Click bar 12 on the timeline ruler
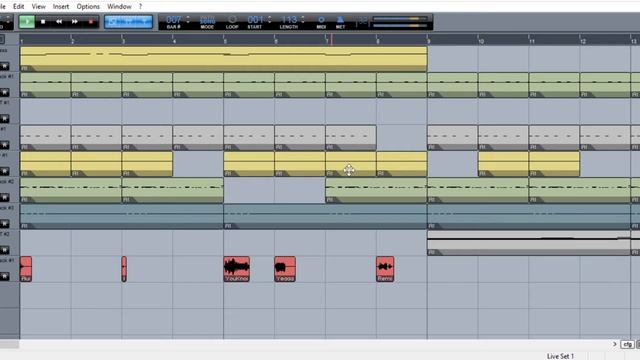This screenshot has width=640, height=360. 582,40
